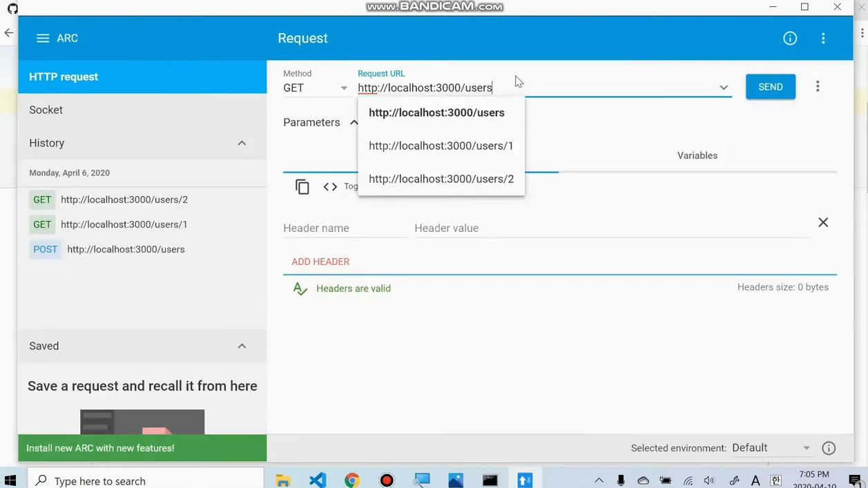Image resolution: width=868 pixels, height=488 pixels.
Task: Open the Photos app from the taskbar
Action: point(456,480)
